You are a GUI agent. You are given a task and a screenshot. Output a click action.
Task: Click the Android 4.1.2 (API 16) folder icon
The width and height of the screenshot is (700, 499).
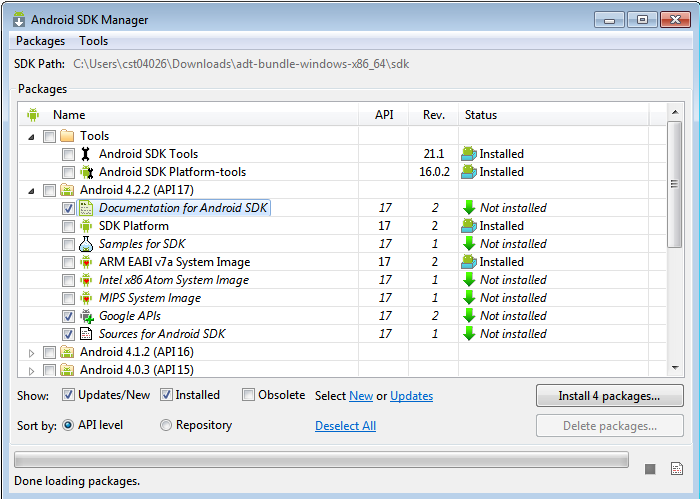pos(67,352)
